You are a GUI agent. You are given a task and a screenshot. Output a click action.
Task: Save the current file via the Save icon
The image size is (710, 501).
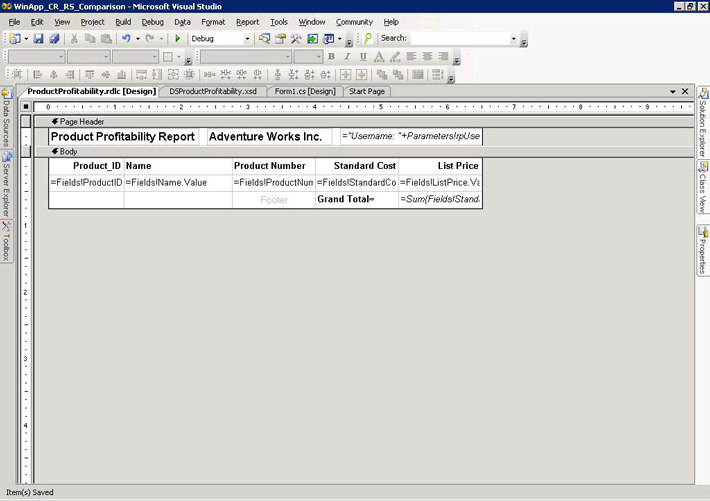[38, 39]
